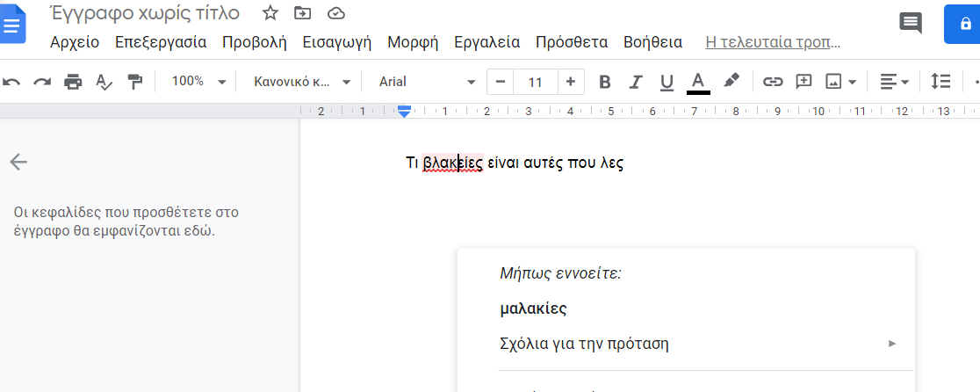The width and height of the screenshot is (980, 392).
Task: Click the undo arrow icon
Action: pyautogui.click(x=12, y=82)
